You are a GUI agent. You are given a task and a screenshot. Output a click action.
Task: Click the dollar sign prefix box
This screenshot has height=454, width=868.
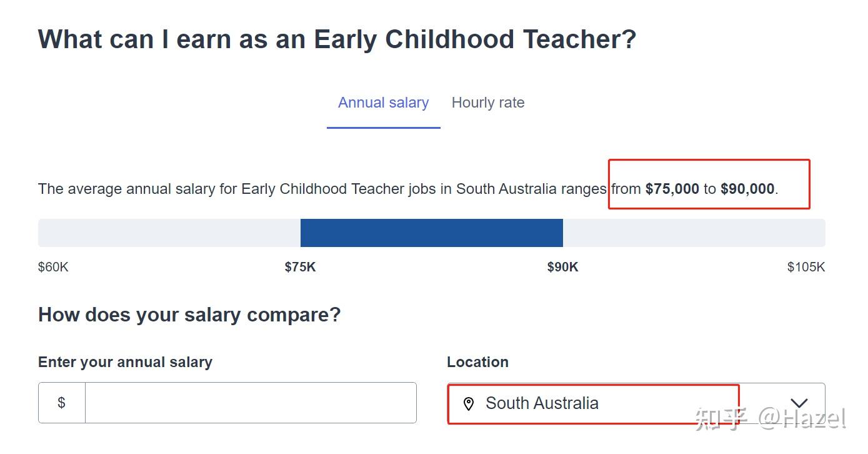coord(62,403)
